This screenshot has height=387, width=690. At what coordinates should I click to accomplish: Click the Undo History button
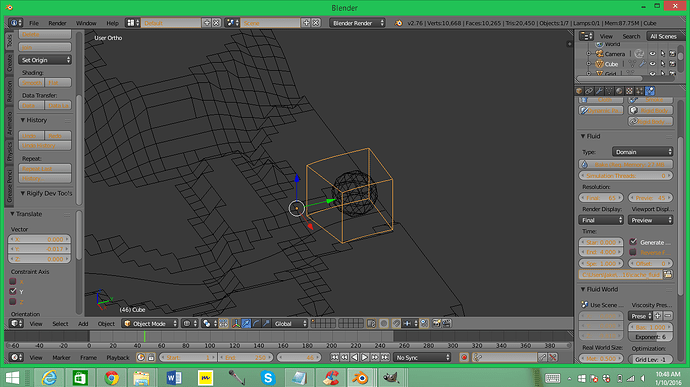[x=45, y=145]
